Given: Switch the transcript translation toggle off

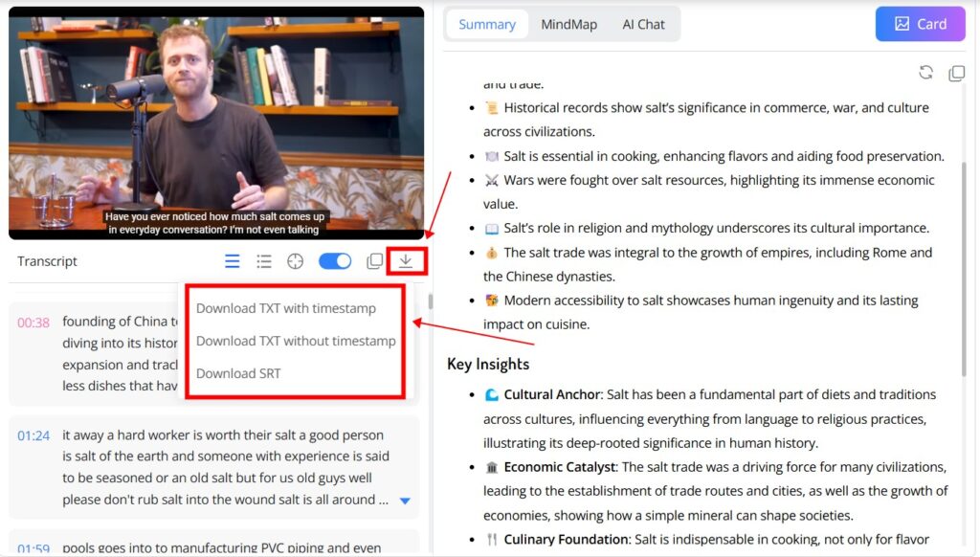Looking at the screenshot, I should coord(335,259).
